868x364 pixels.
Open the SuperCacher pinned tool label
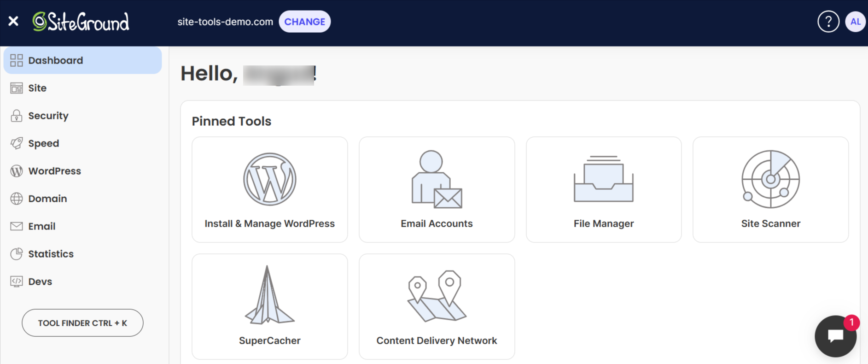pos(270,341)
